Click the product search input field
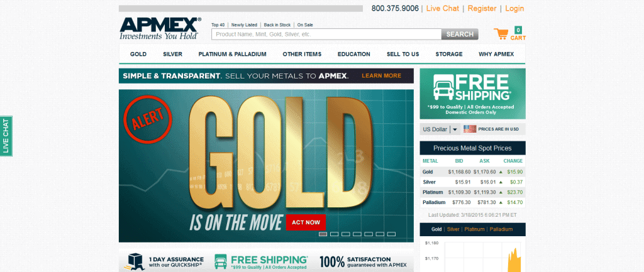This screenshot has width=644, height=272. tap(326, 34)
